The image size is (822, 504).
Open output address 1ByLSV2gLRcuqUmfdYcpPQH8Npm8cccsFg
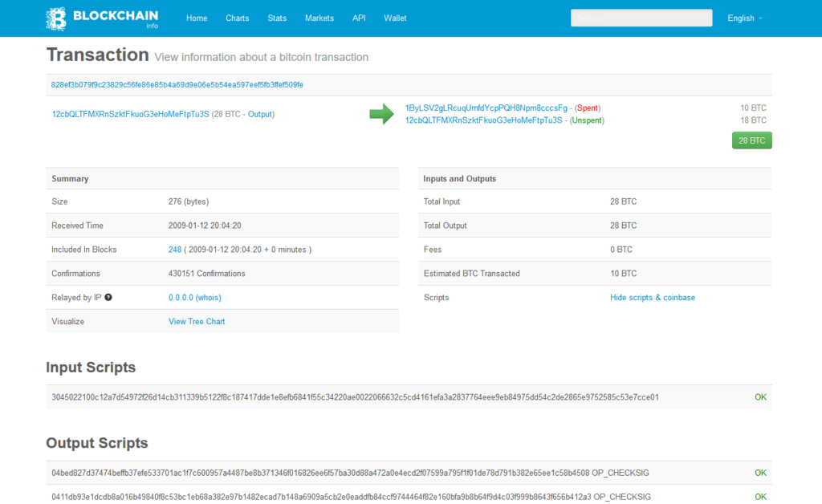[x=486, y=108]
